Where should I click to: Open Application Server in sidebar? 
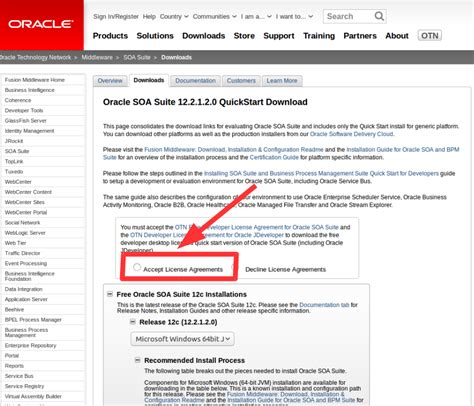click(26, 299)
